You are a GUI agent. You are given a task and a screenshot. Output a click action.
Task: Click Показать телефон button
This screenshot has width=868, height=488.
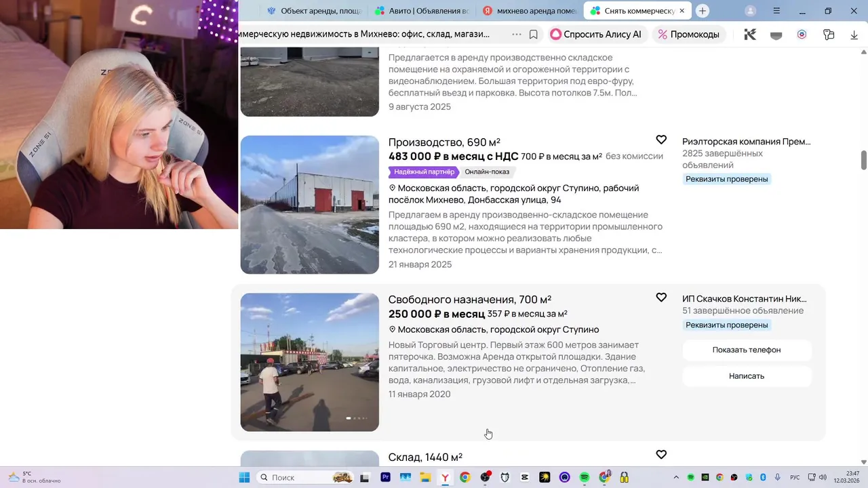pos(747,350)
